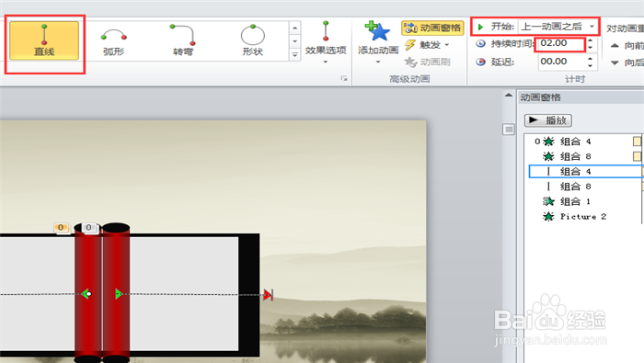
Task: Click the 动画刷 animation painter
Action: (x=427, y=62)
